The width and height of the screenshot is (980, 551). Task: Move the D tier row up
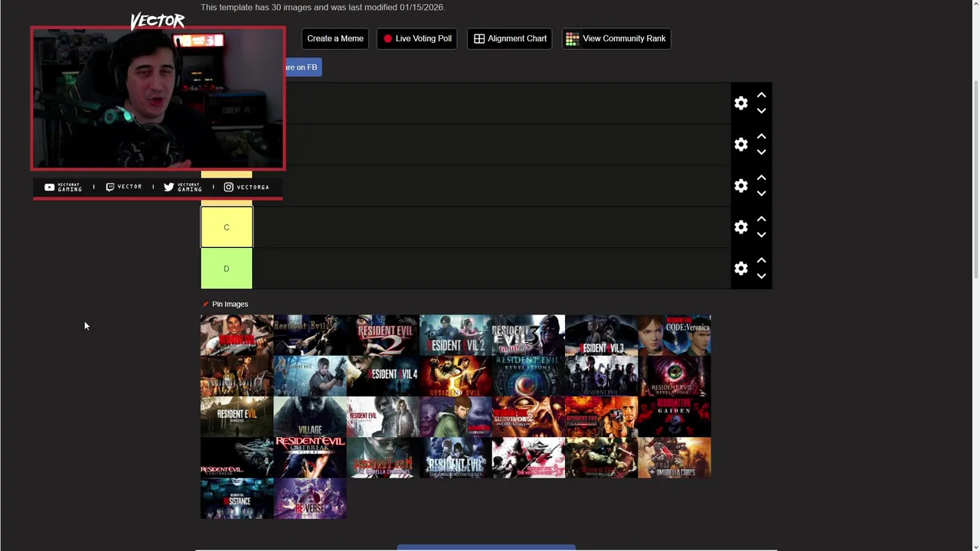pos(761,260)
